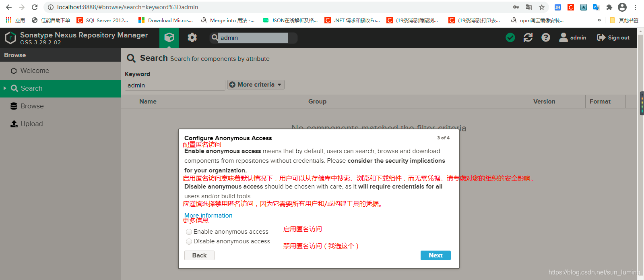Sort by Name column header
Screen dimensions: 644x280
(x=219, y=102)
